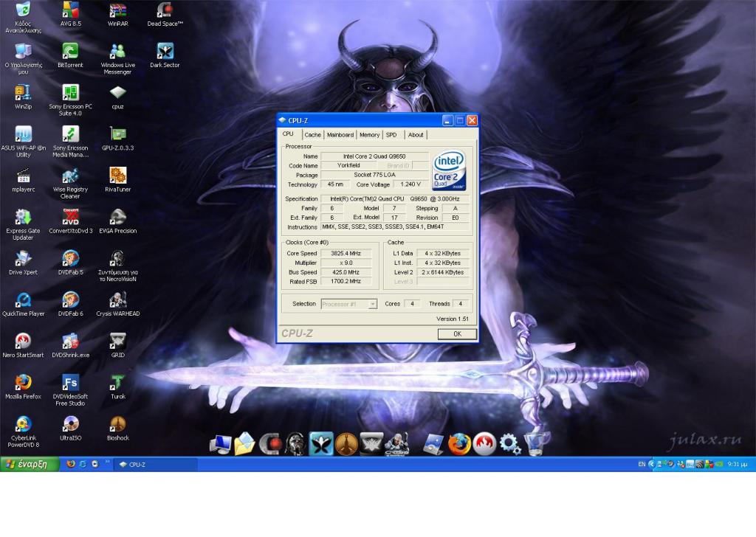Click the 'Socket 775 LGA' package value

click(374, 176)
